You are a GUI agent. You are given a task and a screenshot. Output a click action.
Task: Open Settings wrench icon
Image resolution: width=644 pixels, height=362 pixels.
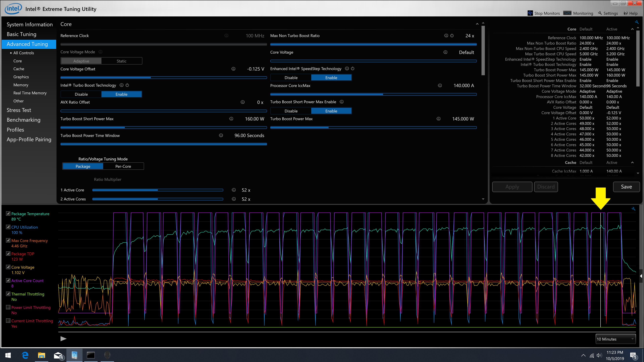[x=600, y=13]
